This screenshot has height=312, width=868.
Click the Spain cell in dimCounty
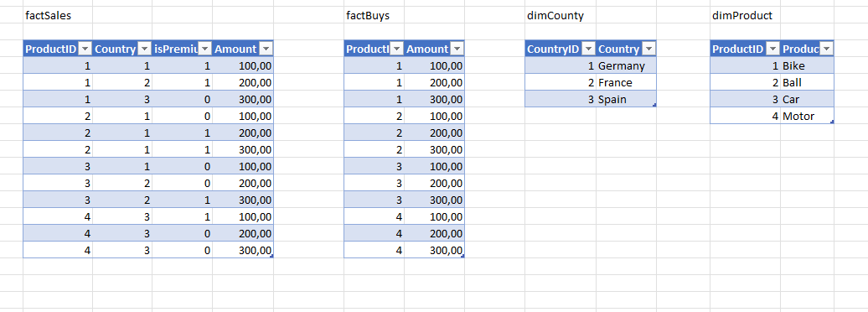(x=626, y=99)
